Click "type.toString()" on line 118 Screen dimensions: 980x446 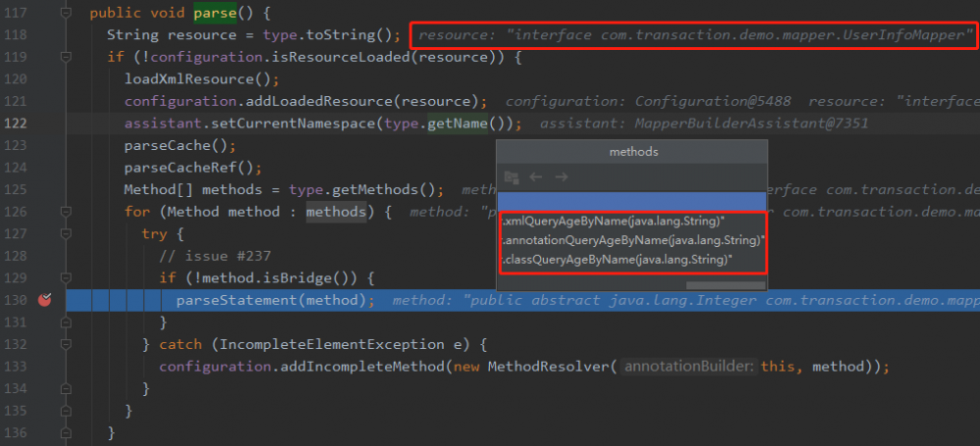(327, 35)
